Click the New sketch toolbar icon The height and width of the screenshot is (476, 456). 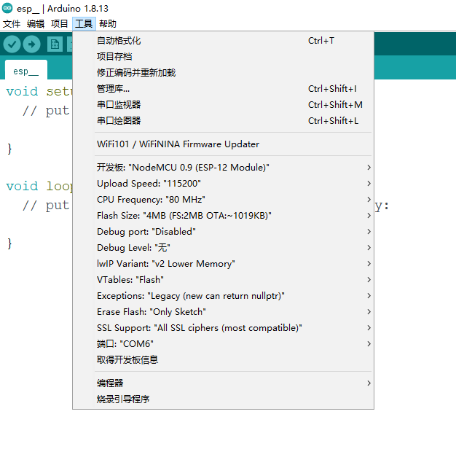coord(55,44)
